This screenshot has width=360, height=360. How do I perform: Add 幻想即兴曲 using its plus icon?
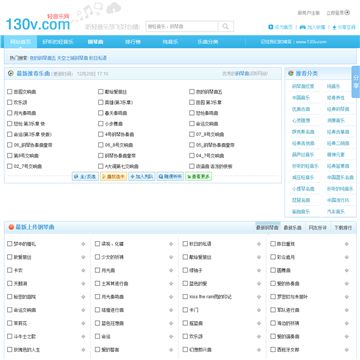[x=259, y=350]
